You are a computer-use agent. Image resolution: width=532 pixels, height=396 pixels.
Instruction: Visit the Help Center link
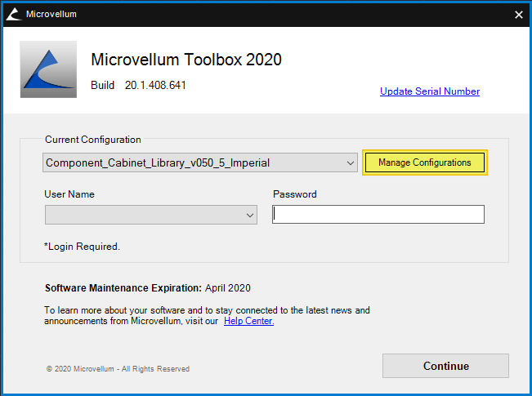pos(248,321)
